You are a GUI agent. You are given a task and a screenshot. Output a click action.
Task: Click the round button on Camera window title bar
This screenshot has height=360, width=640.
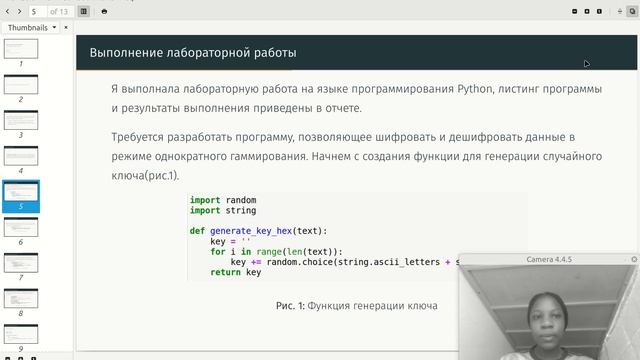(634, 259)
